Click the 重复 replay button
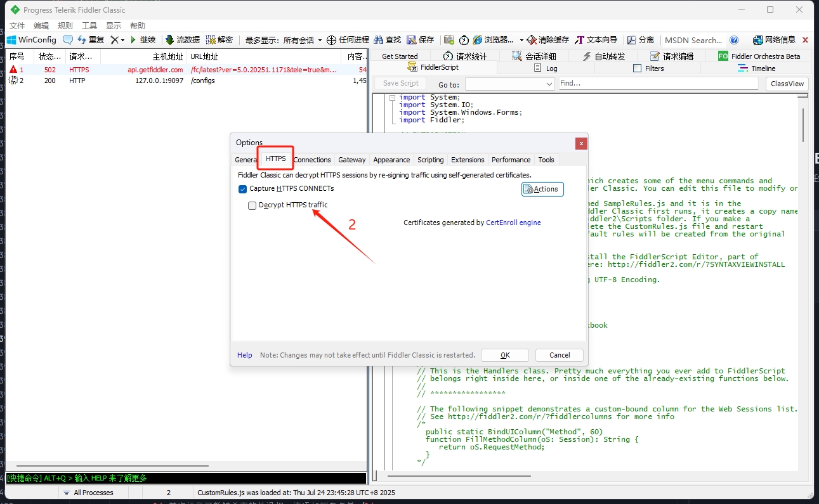The image size is (819, 504). (x=91, y=39)
